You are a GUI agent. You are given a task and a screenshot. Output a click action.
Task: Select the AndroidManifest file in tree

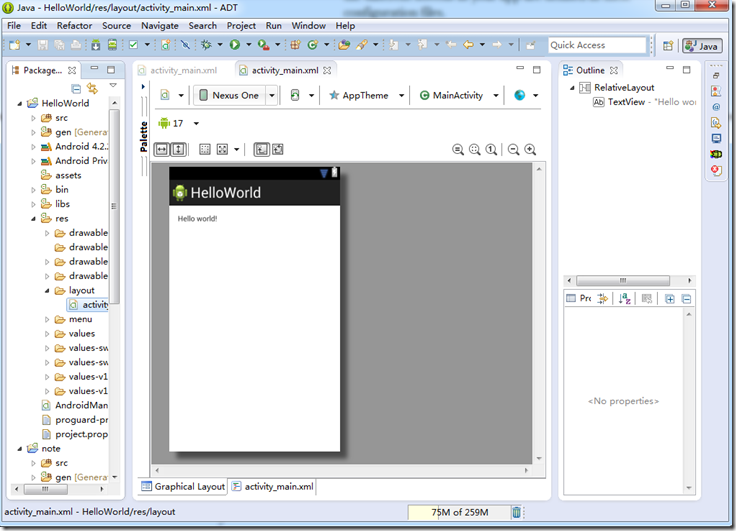point(75,405)
